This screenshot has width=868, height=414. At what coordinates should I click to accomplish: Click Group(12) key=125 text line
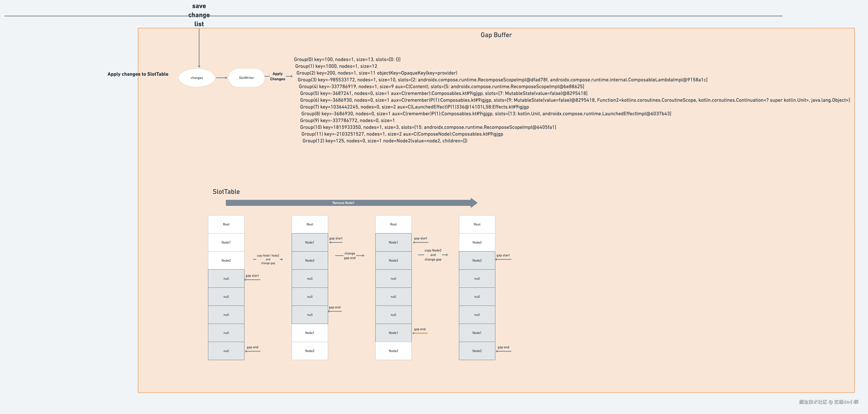tap(384, 141)
